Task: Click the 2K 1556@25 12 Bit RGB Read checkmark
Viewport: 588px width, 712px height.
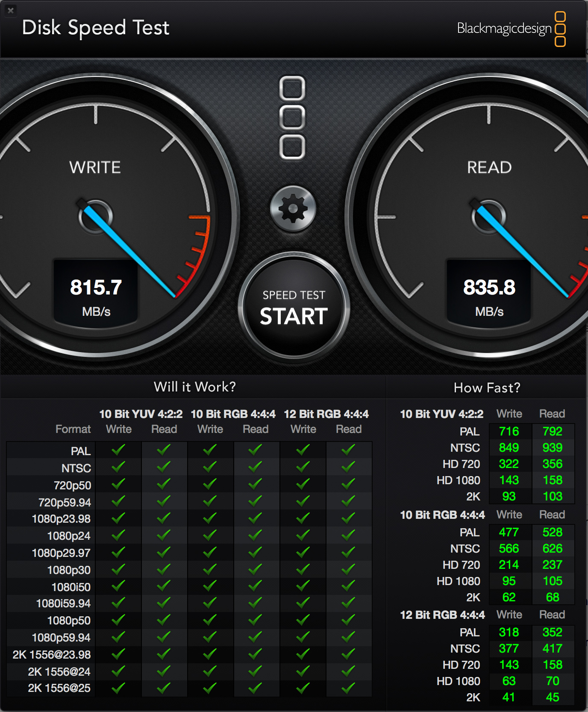Action: point(348,688)
